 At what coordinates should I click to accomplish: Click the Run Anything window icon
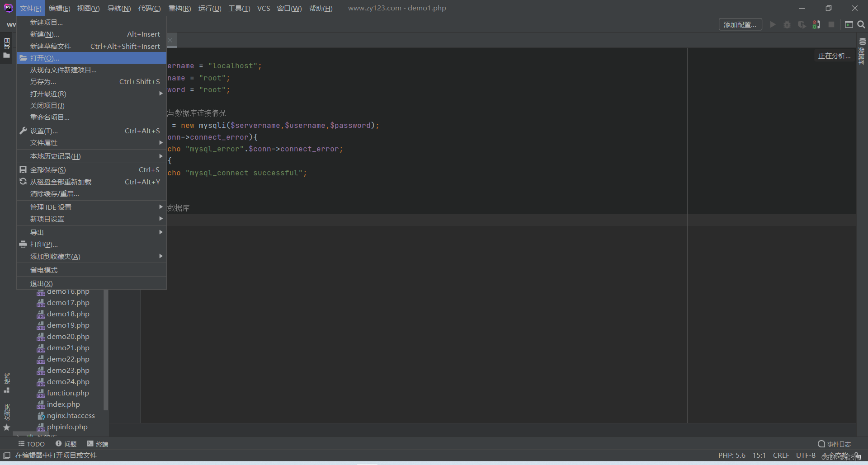click(849, 24)
